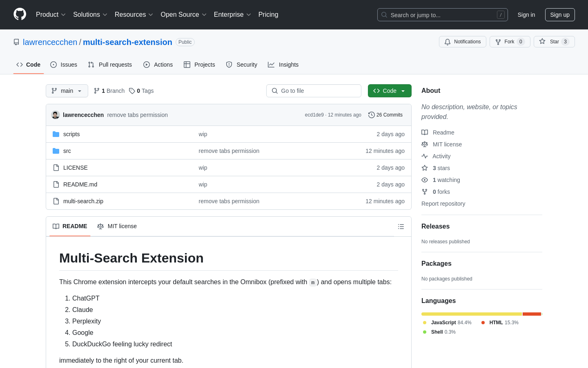Expand the Open Source menu
Screen dimensions: 588x368
[184, 15]
